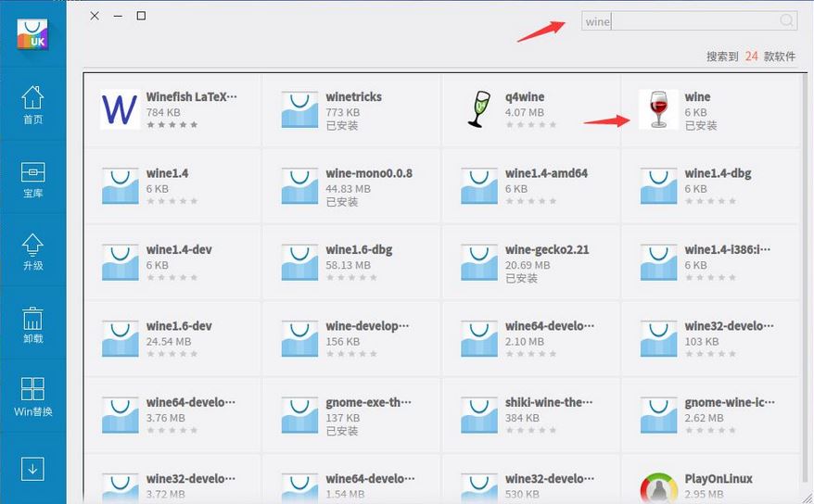Select the Winefish LaTeX W icon

pyautogui.click(x=120, y=109)
